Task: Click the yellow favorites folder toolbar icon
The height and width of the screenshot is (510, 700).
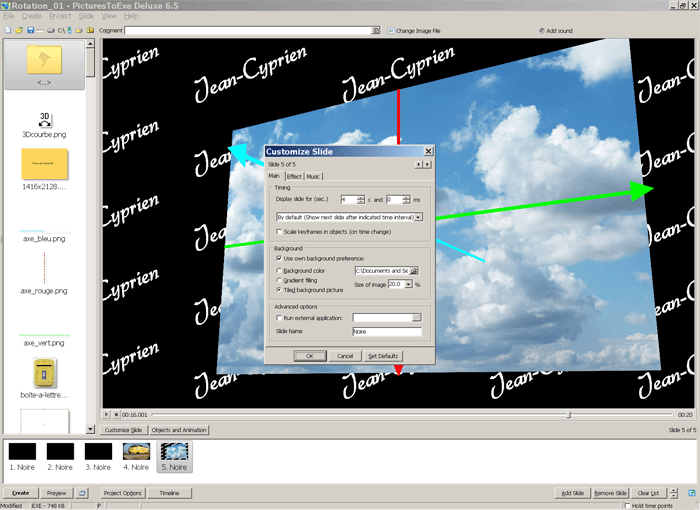Action: click(x=90, y=30)
